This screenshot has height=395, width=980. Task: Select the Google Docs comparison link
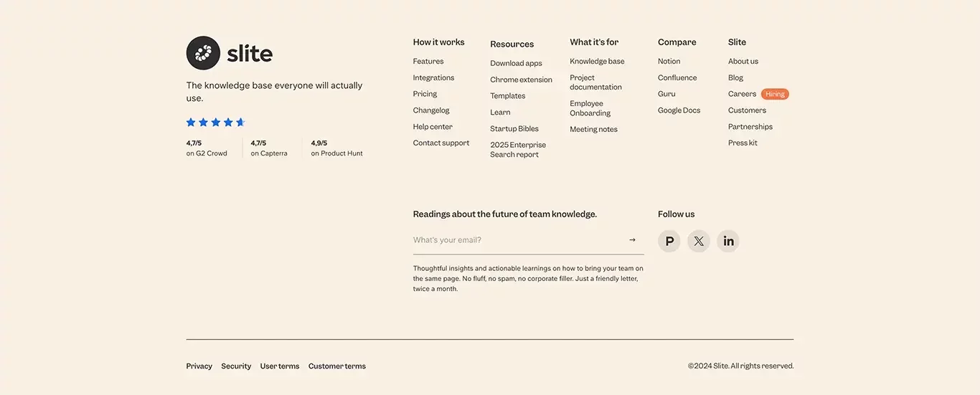(x=679, y=110)
